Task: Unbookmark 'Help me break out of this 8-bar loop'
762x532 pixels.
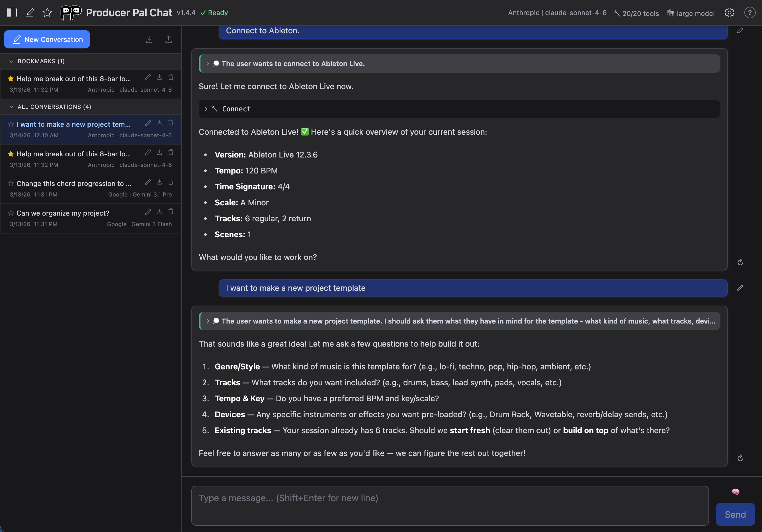Action: click(10, 78)
